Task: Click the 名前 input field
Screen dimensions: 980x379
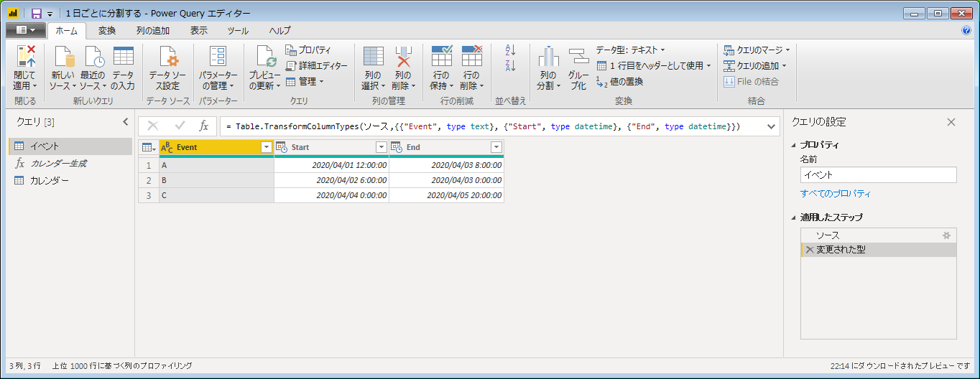Action: point(878,174)
